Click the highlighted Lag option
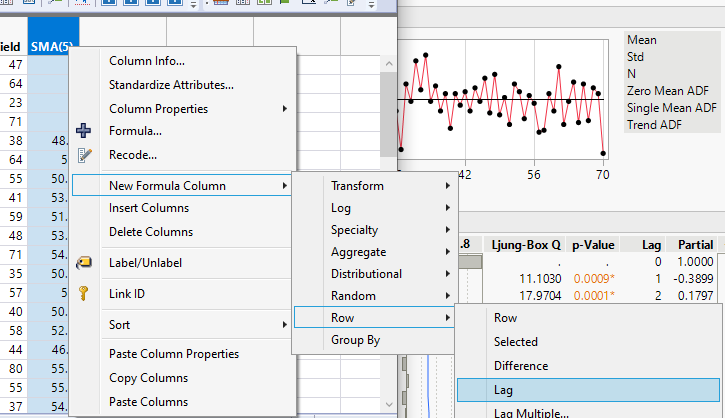The width and height of the screenshot is (725, 418). (588, 390)
